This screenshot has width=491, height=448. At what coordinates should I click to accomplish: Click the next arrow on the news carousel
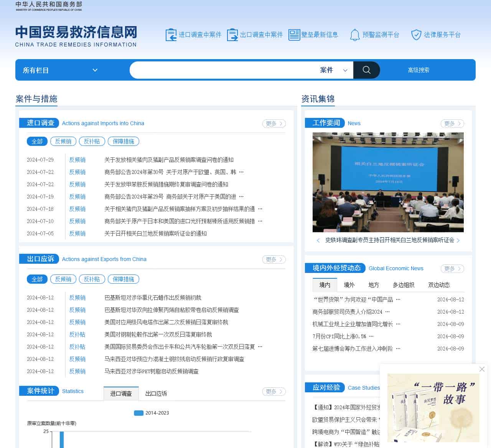tap(458, 241)
